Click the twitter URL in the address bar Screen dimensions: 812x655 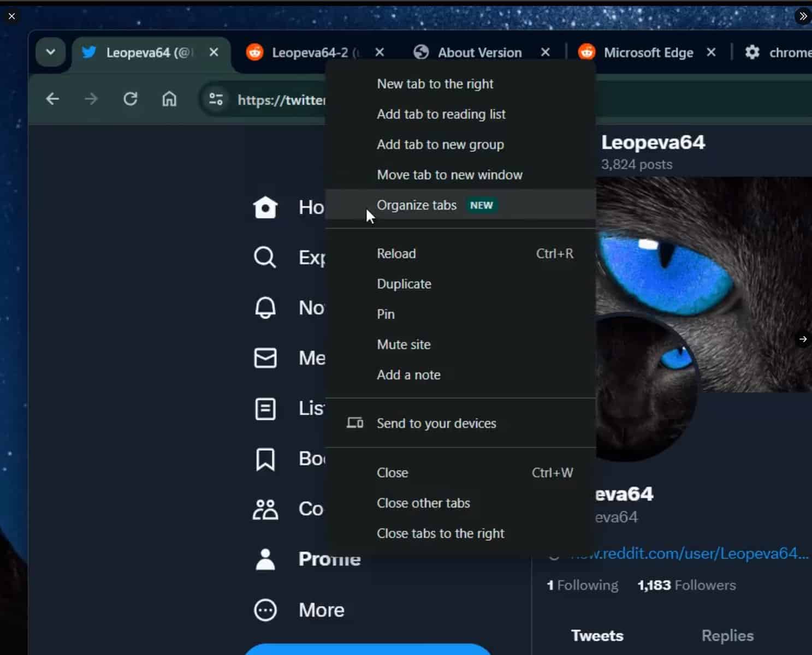[281, 100]
